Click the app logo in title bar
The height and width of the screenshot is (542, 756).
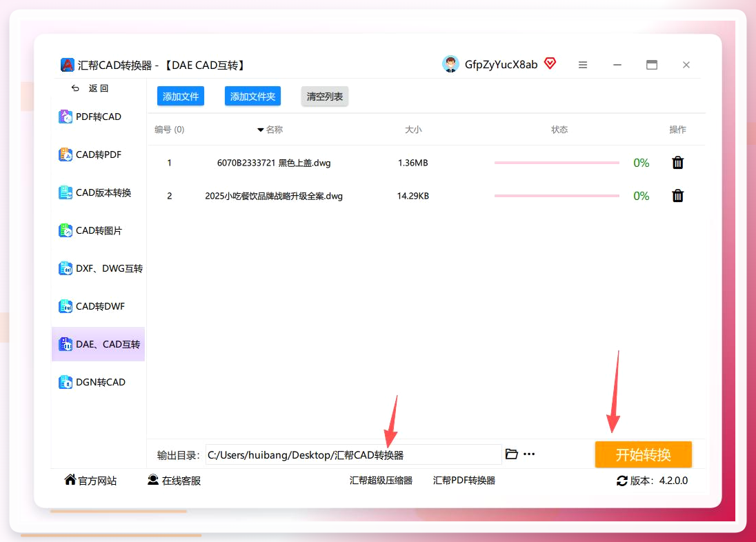[68, 65]
